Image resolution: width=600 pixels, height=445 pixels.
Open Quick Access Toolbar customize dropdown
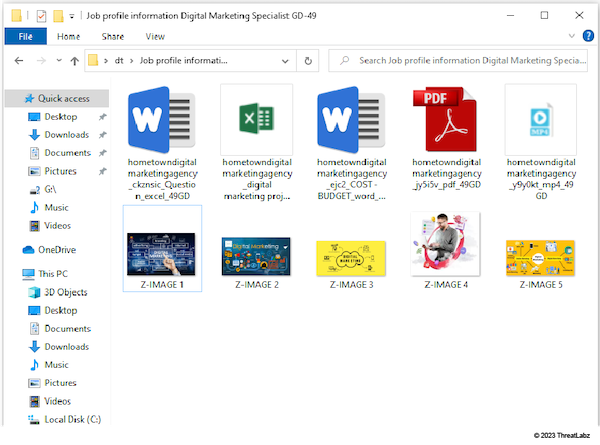click(x=72, y=16)
